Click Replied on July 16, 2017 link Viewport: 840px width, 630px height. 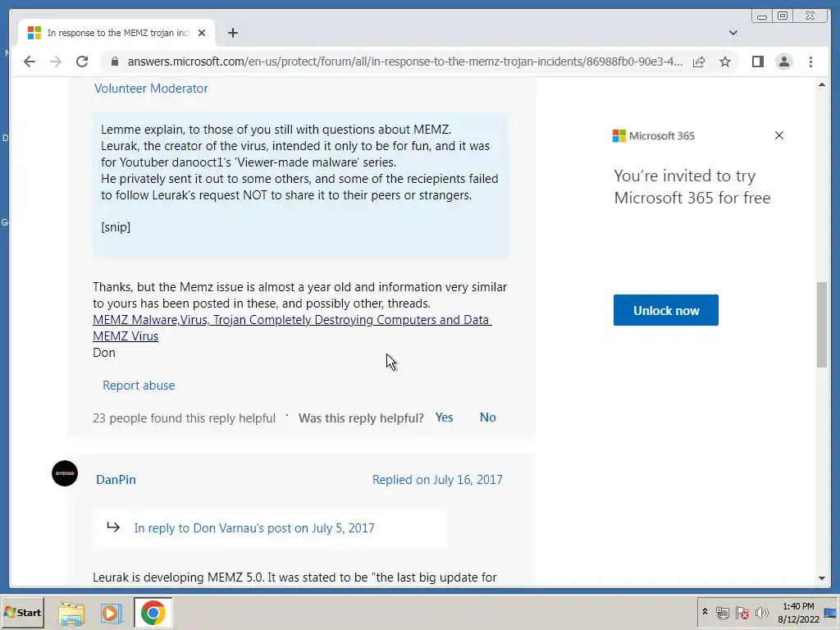pos(437,479)
